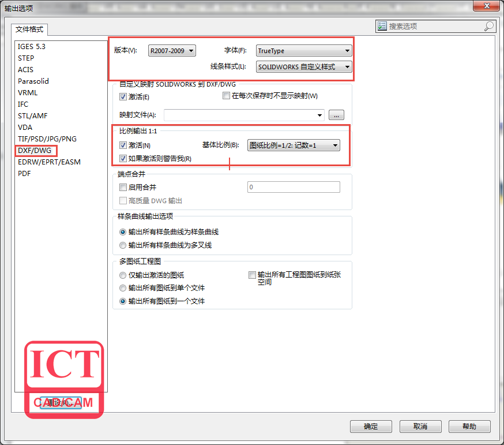
Task: Click the search magnifier icon
Action: tap(488, 26)
